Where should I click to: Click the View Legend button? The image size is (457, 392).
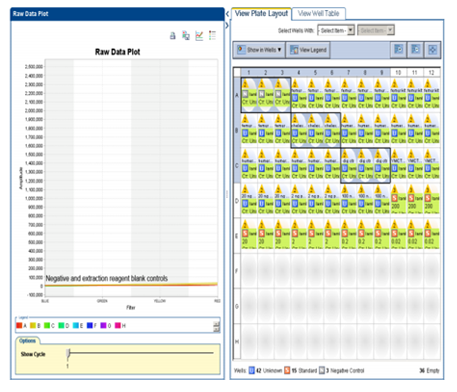308,50
